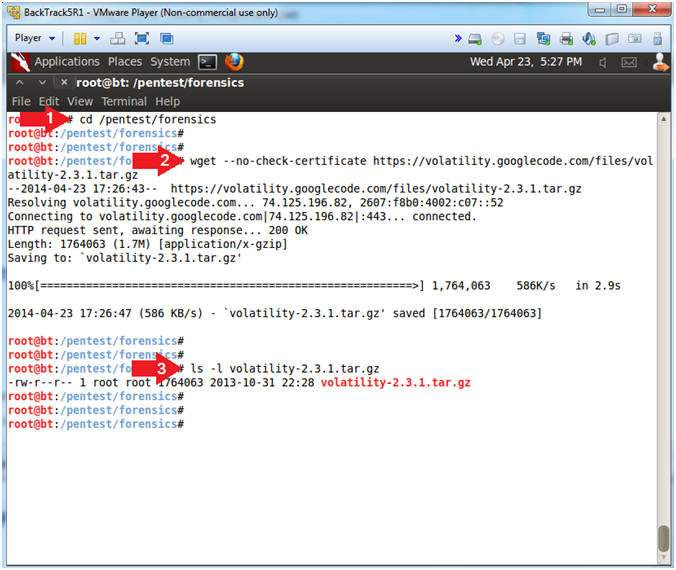Click the network adapter device icon
The width and height of the screenshot is (676, 570).
tap(543, 39)
